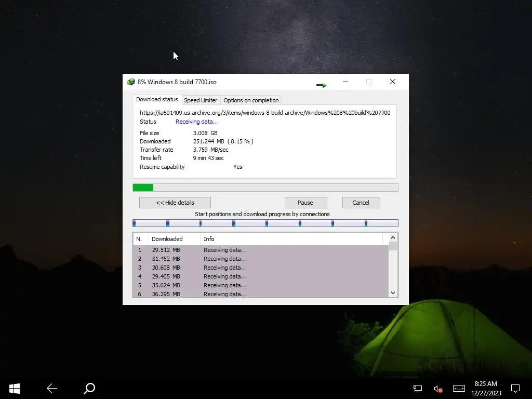Click the file size value 3.008 GB

pos(205,133)
